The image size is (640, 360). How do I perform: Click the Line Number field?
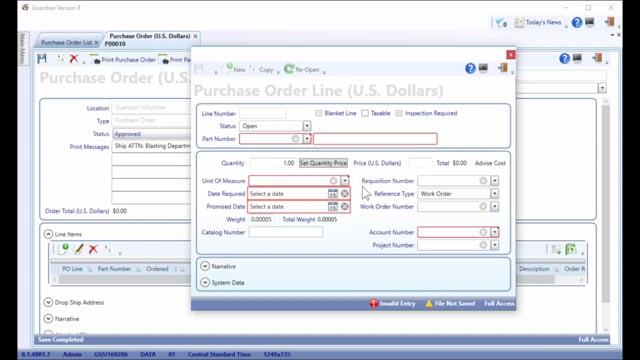pos(263,113)
